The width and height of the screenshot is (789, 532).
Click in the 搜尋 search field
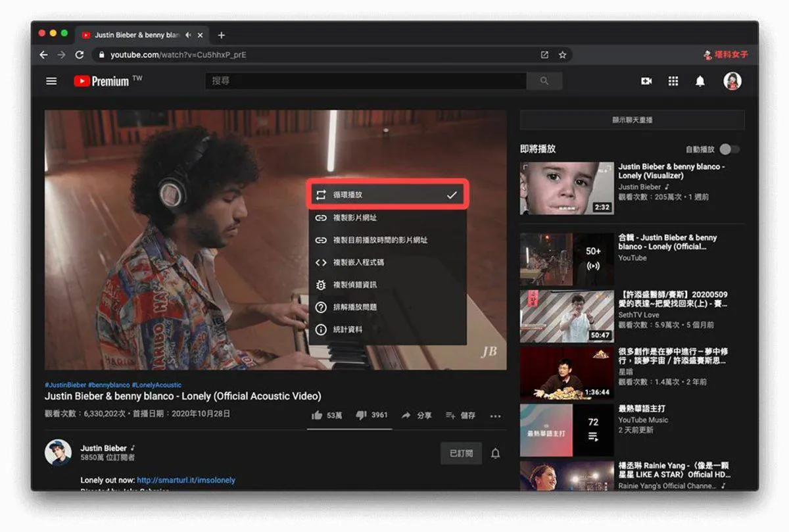[366, 81]
